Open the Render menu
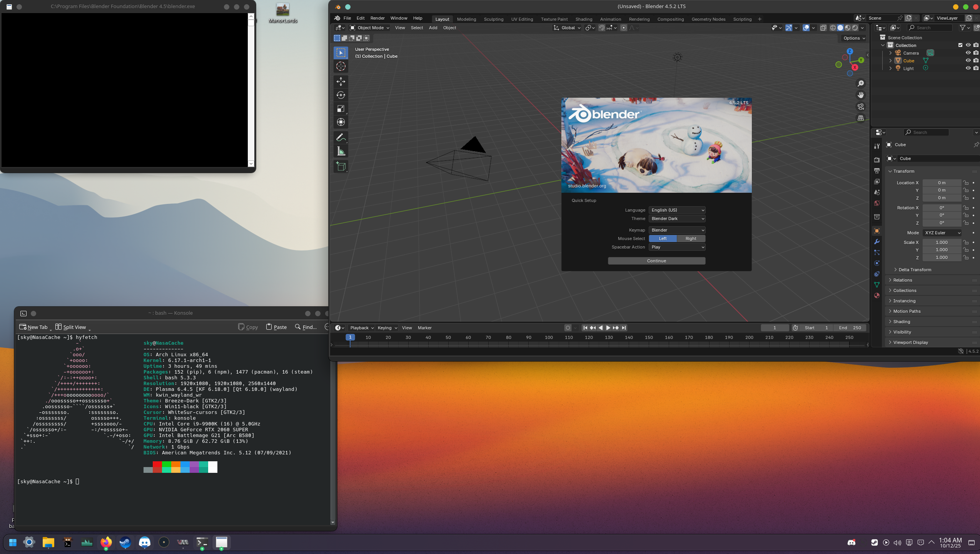The width and height of the screenshot is (980, 554). click(x=377, y=18)
